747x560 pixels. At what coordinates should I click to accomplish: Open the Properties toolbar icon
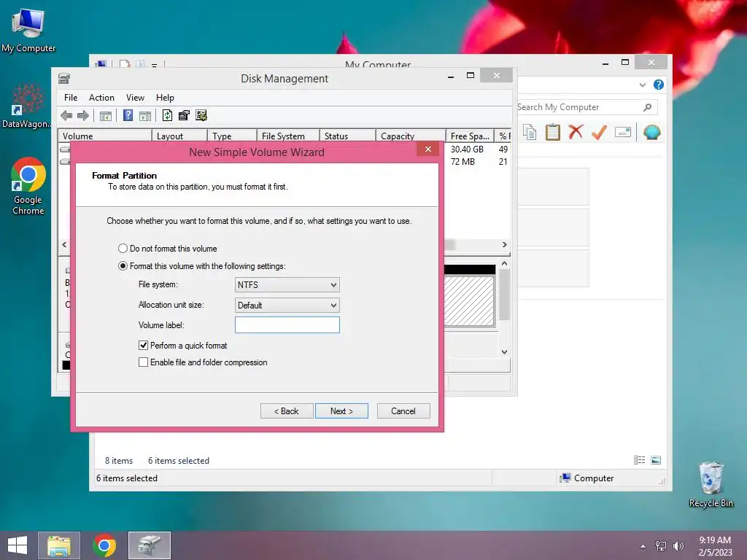tap(184, 115)
